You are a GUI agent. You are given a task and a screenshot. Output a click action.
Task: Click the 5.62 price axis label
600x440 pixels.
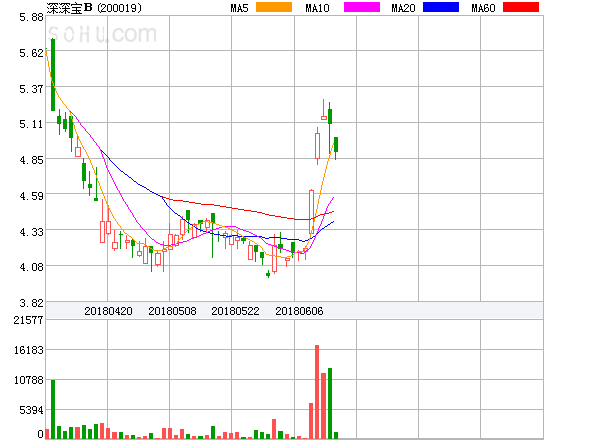pyautogui.click(x=31, y=53)
